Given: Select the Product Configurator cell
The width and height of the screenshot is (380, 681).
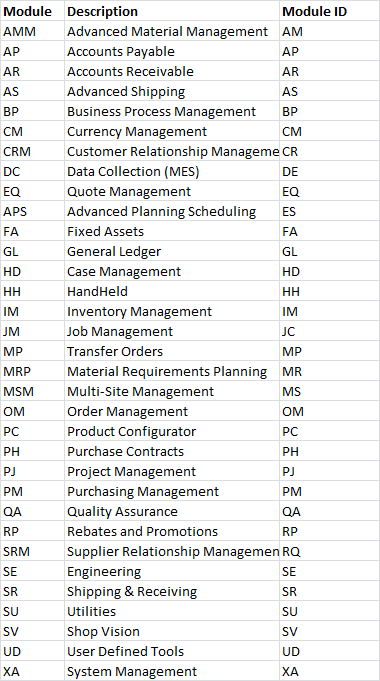Looking at the screenshot, I should tap(172, 431).
